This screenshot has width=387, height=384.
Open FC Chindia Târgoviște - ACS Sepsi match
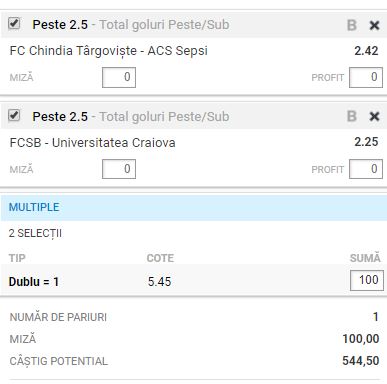point(109,51)
